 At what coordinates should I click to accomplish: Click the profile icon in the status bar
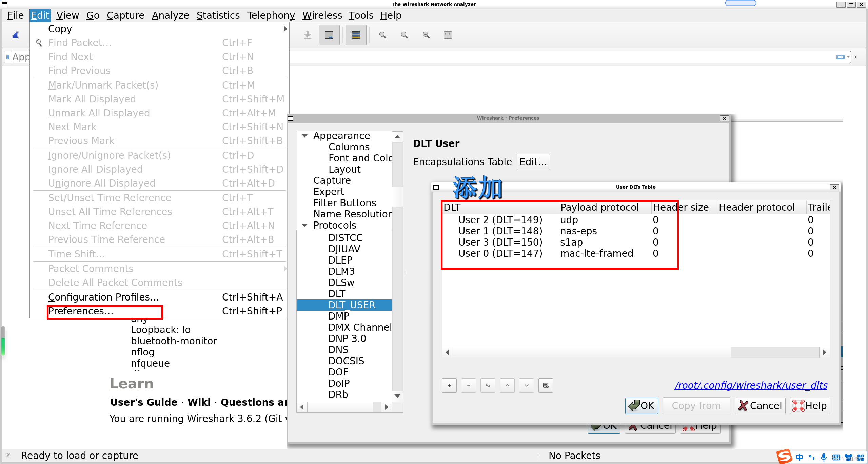click(x=8, y=455)
